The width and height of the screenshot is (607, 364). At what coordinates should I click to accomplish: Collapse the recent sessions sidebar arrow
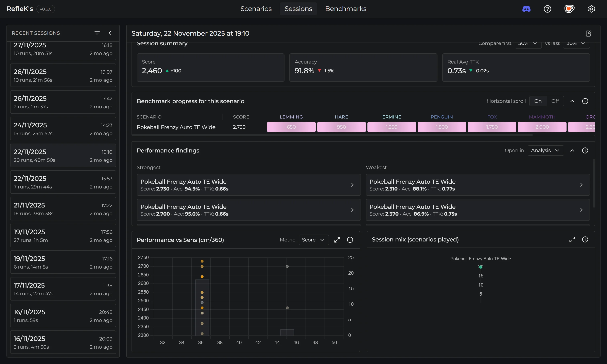(110, 33)
